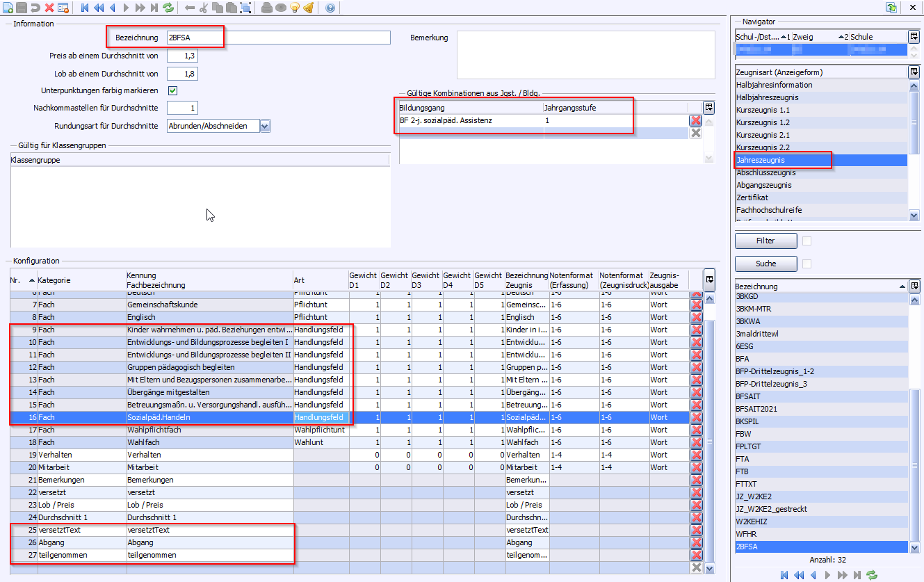Open help with the blue question mark icon
Image resolution: width=924 pixels, height=582 pixels.
[x=330, y=8]
